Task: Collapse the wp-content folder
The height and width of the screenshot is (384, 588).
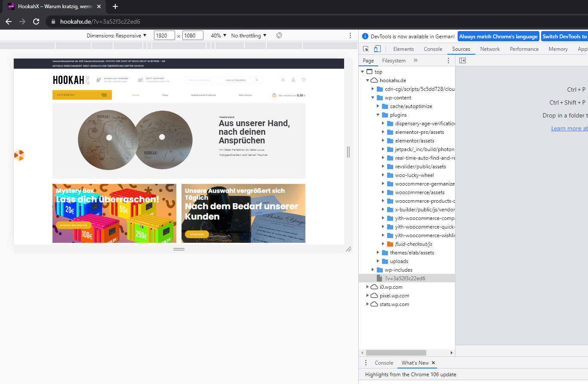Action: [373, 98]
